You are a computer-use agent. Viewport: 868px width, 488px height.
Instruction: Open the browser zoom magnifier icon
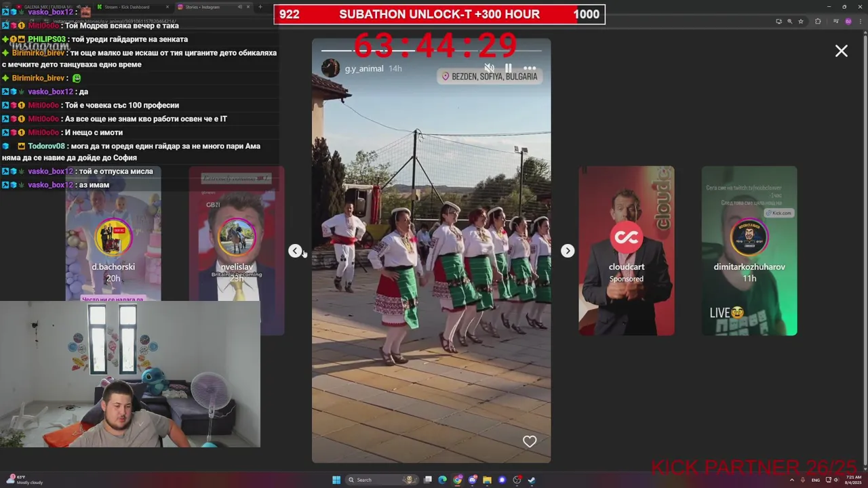pos(790,21)
